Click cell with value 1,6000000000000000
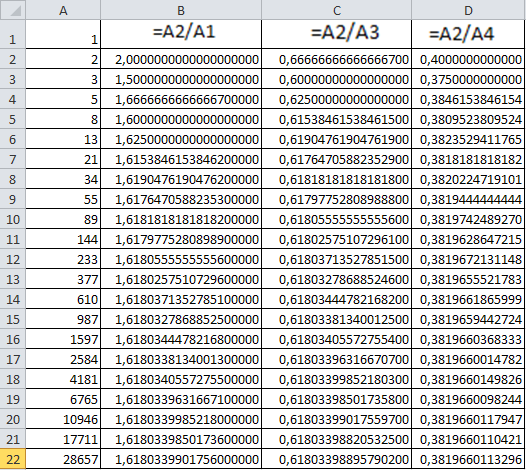526x470 pixels. 181,119
